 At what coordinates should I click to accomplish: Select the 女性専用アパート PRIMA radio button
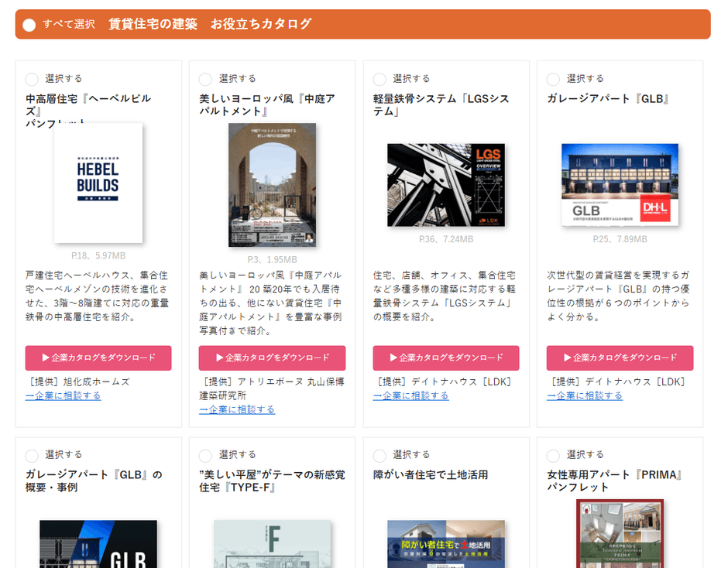[553, 455]
